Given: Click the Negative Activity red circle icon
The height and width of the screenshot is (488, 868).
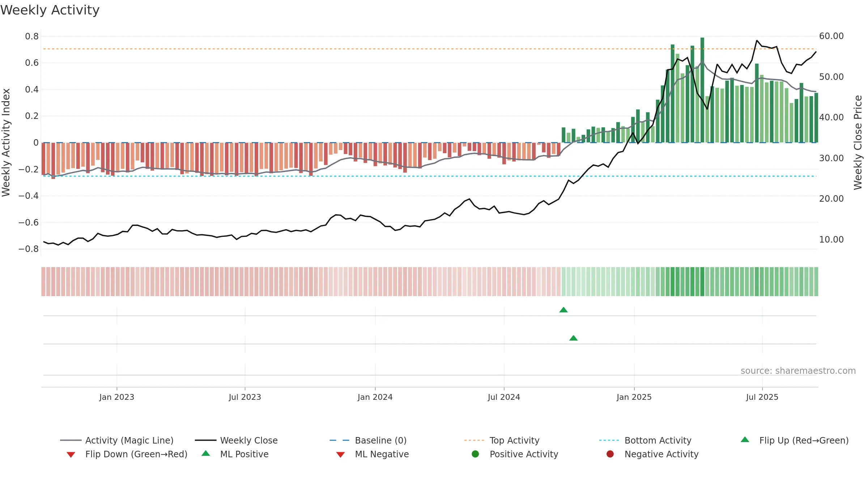Looking at the screenshot, I should coord(610,454).
